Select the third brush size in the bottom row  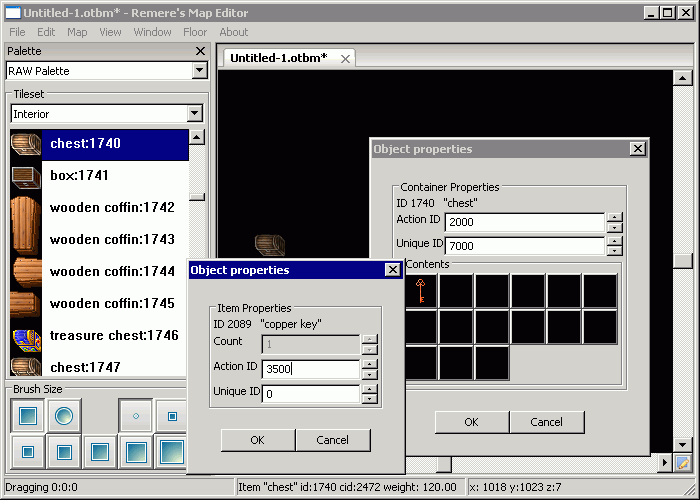(100, 452)
